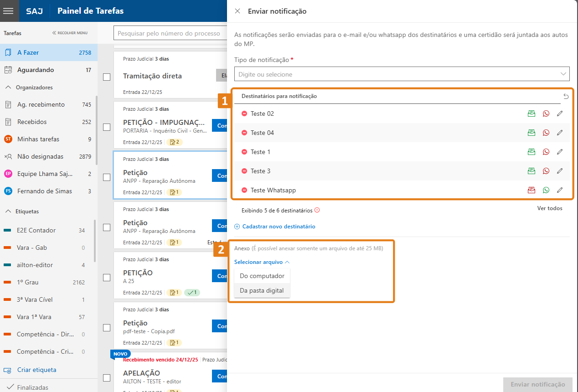The image size is (578, 392).
Task: Check the Tramitação direta task checkbox
Action: pos(107,77)
